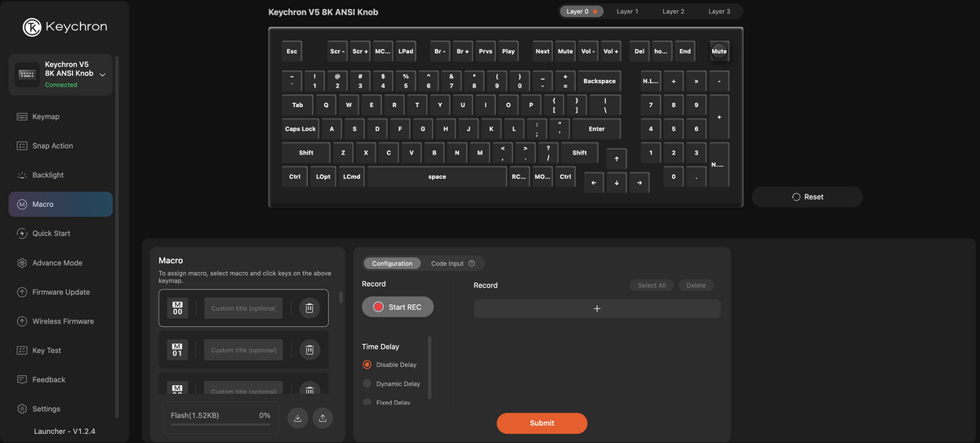Click the Tab key on the keymap
The width and height of the screenshot is (980, 443).
[297, 105]
